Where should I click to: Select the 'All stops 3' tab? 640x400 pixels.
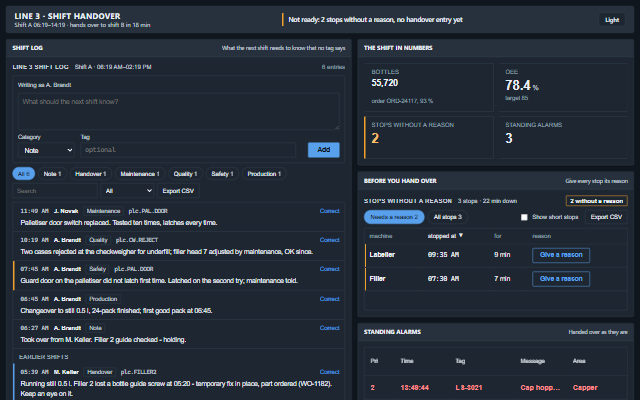click(x=448, y=217)
